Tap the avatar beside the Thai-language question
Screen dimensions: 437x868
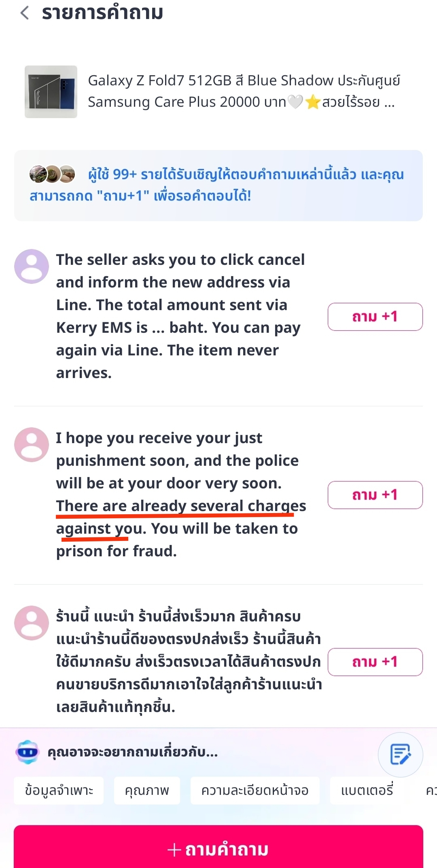click(x=32, y=623)
